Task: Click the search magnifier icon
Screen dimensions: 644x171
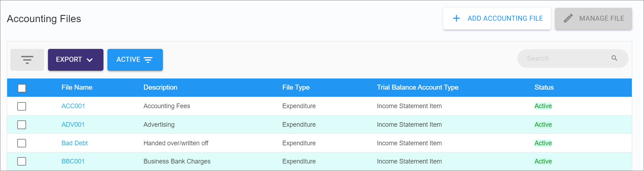Action: (x=614, y=58)
